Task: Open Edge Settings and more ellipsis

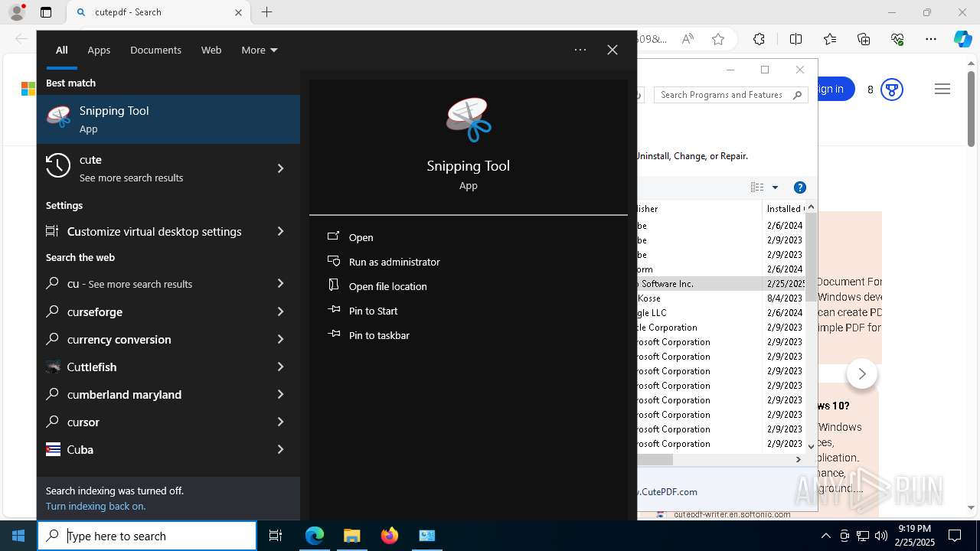Action: pyautogui.click(x=931, y=39)
